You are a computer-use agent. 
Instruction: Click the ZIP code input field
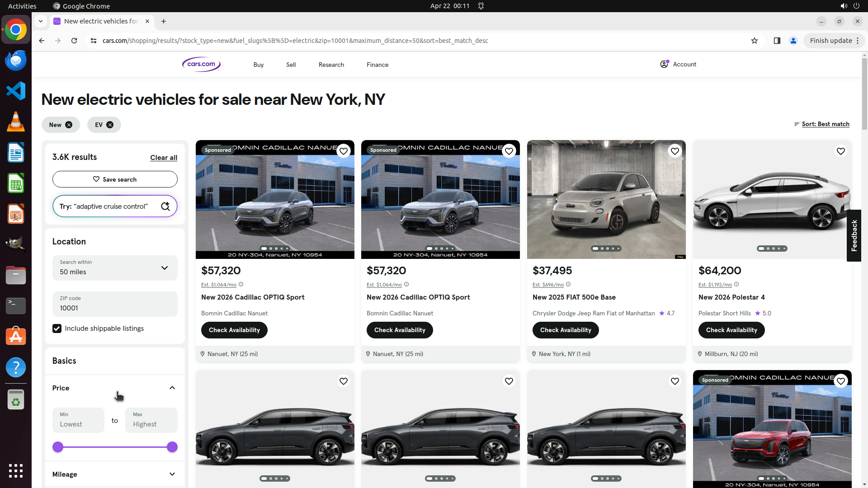115,305
